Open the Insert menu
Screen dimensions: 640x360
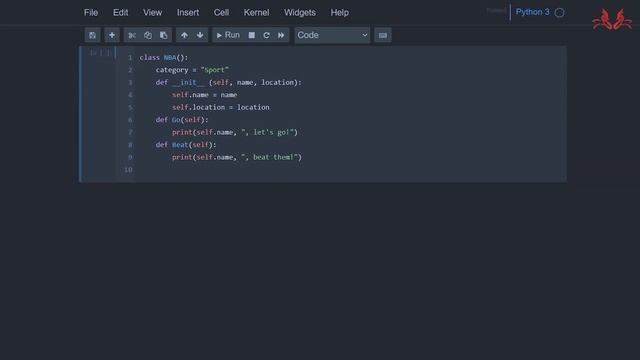coord(188,13)
